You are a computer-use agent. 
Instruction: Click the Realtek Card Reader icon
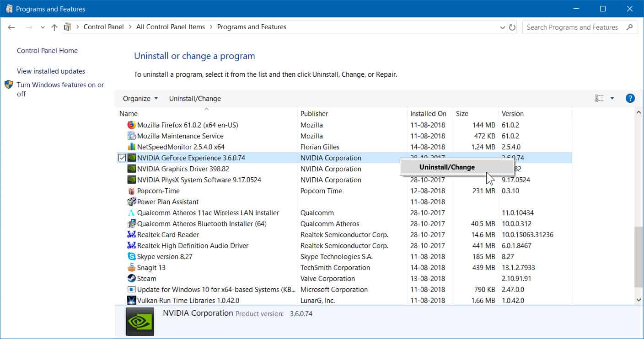(132, 234)
